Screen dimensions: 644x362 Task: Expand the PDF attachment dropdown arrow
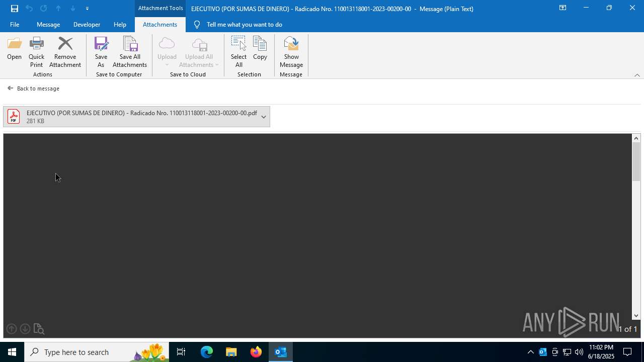point(264,117)
